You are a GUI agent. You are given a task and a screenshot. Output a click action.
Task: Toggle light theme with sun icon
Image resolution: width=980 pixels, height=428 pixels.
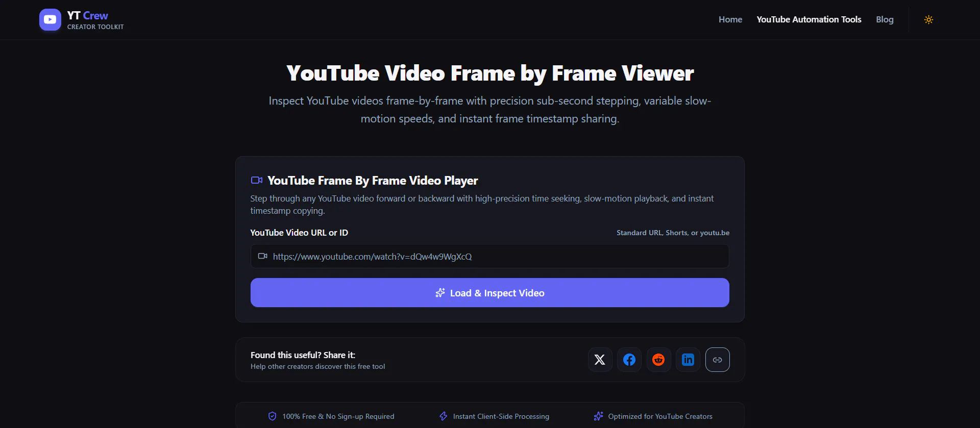tap(928, 19)
